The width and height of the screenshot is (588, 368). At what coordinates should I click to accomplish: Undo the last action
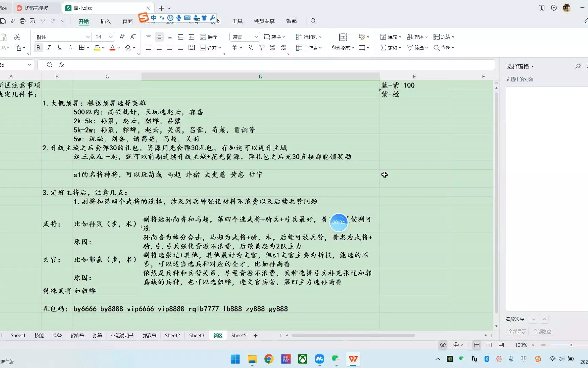point(43,21)
